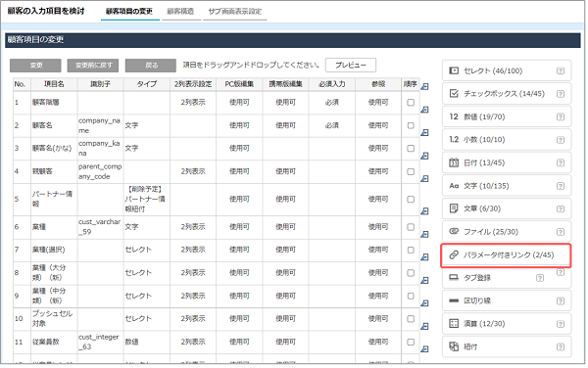Screen dimensions: 588x368
Task: Click the 業種(選択) item name
Action: (49, 250)
